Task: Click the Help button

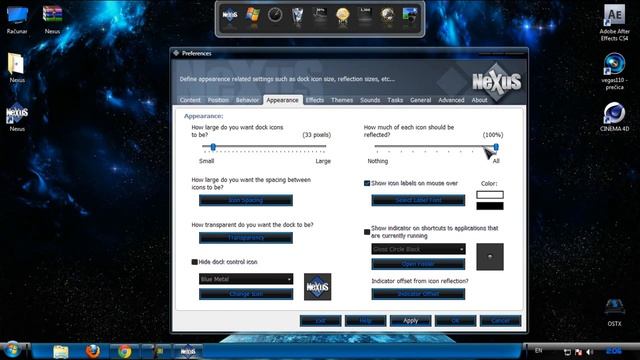Action: 365,321
